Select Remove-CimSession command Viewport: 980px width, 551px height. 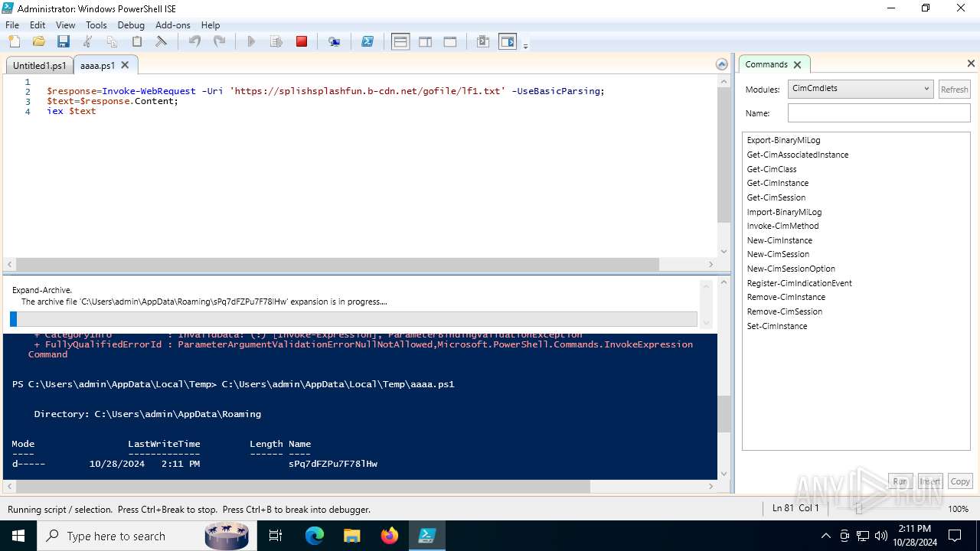pos(785,311)
